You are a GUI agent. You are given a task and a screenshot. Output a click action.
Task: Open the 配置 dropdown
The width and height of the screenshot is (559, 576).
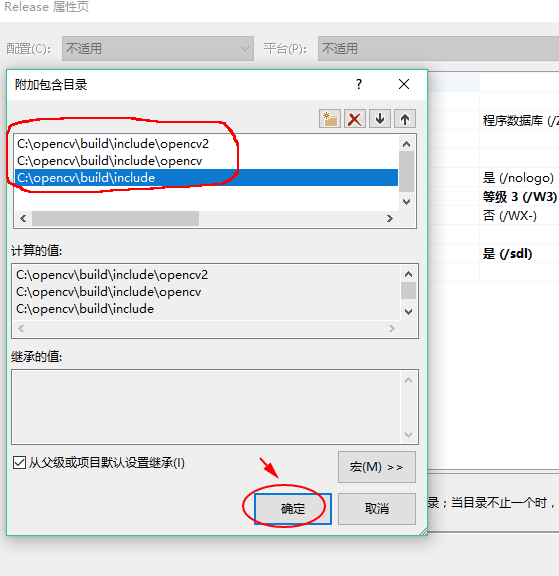[158, 48]
